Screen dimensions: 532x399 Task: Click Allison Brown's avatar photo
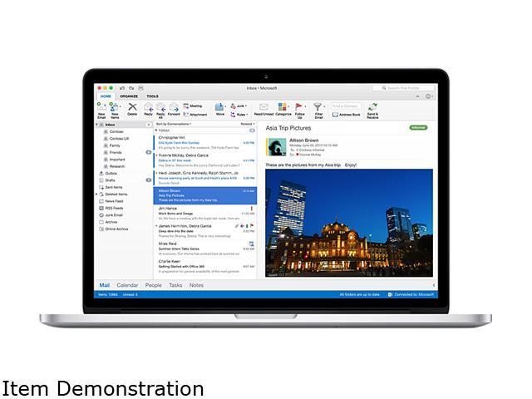coord(277,147)
